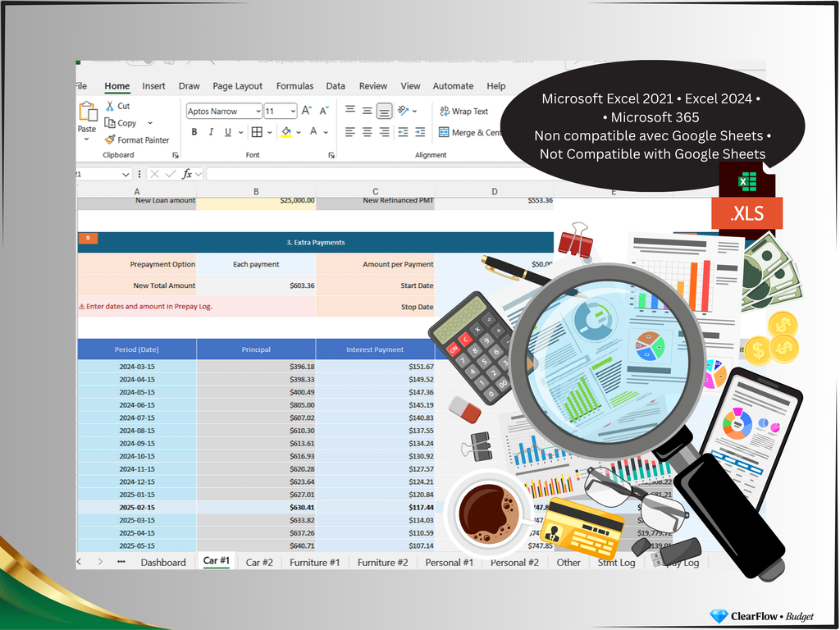Viewport: 840px width, 630px height.
Task: Open Insert Function with the fx icon
Action: click(x=187, y=174)
